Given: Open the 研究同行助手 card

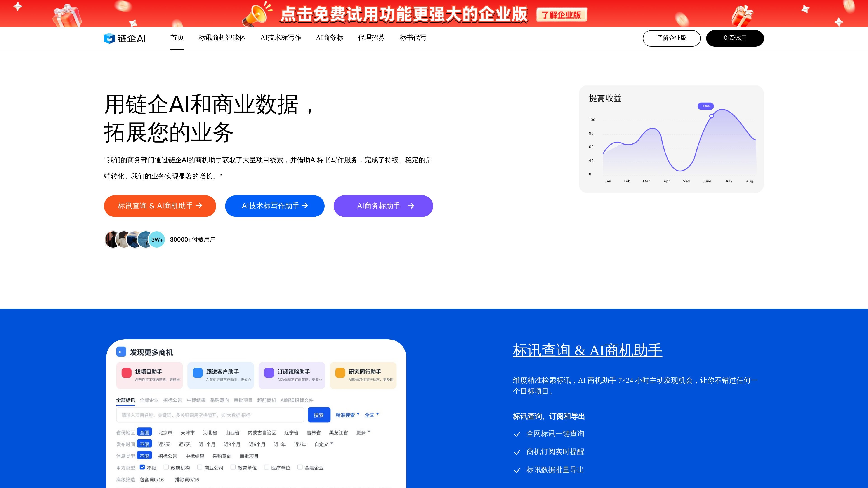Looking at the screenshot, I should 363,375.
